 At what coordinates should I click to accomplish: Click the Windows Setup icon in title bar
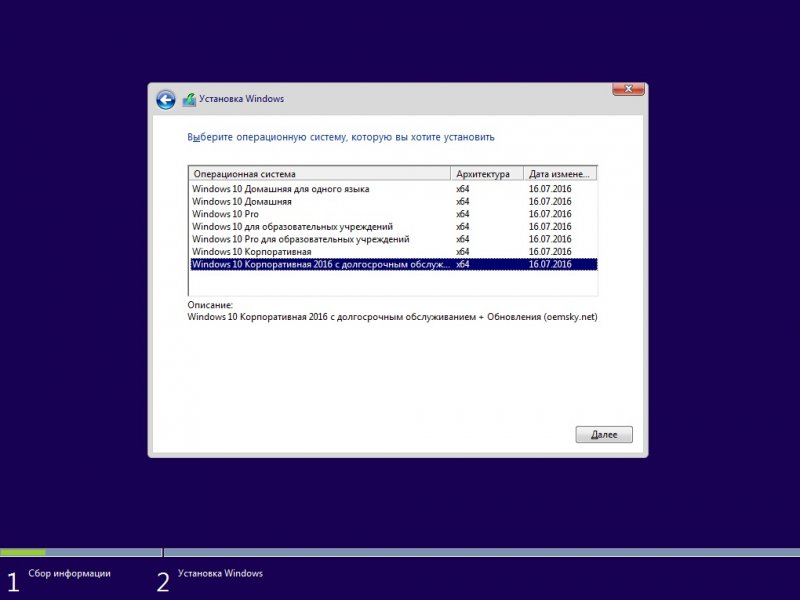click(x=189, y=99)
